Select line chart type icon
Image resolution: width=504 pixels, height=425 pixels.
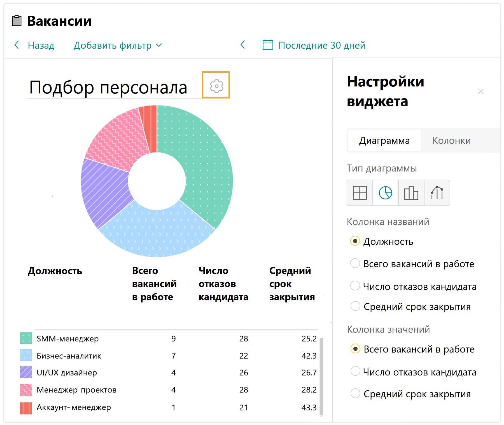click(x=437, y=193)
